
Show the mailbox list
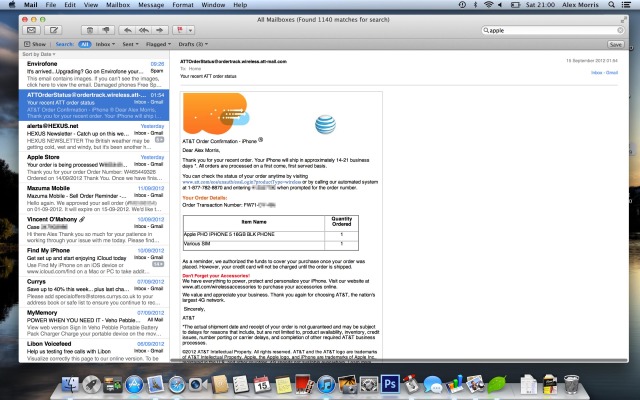(35, 44)
